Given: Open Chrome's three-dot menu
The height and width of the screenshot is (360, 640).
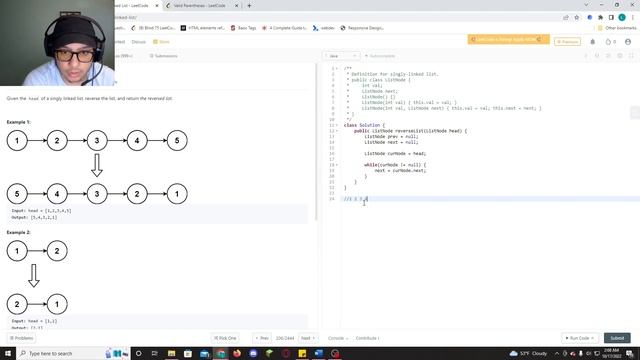Looking at the screenshot, I should pos(633,18).
